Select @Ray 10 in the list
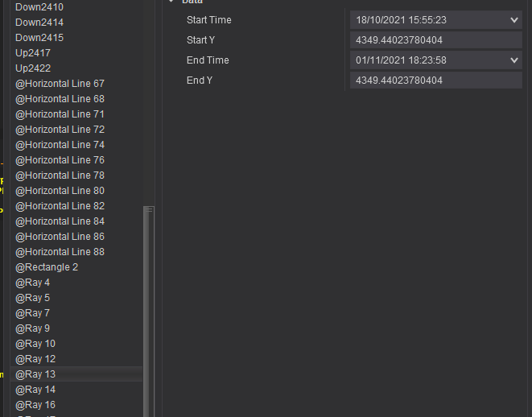532x417 pixels. (x=35, y=344)
